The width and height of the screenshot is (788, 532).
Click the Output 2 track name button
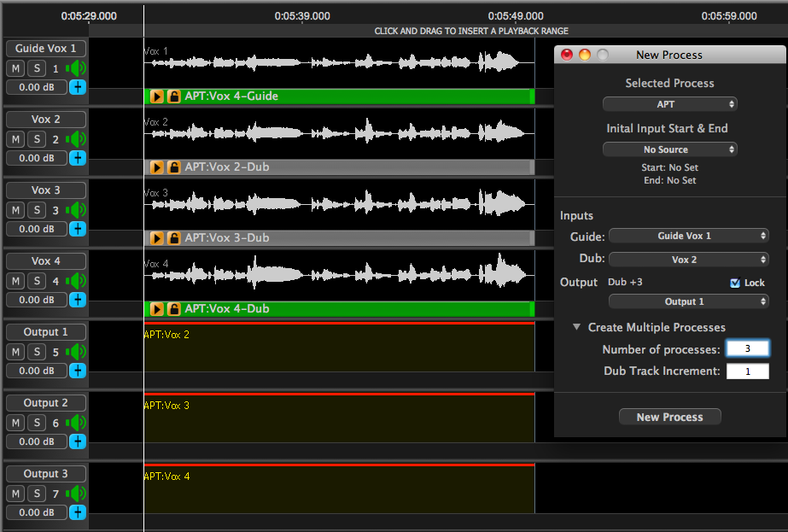click(x=46, y=403)
